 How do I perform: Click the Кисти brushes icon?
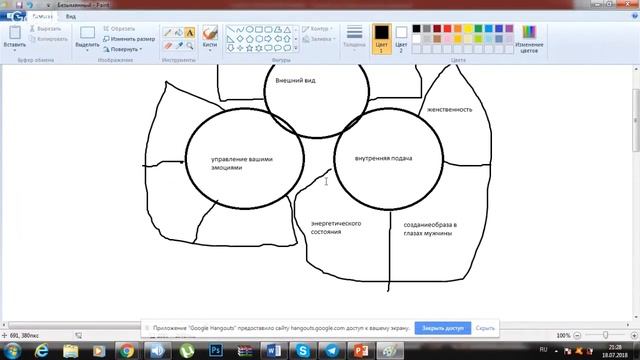point(210,33)
